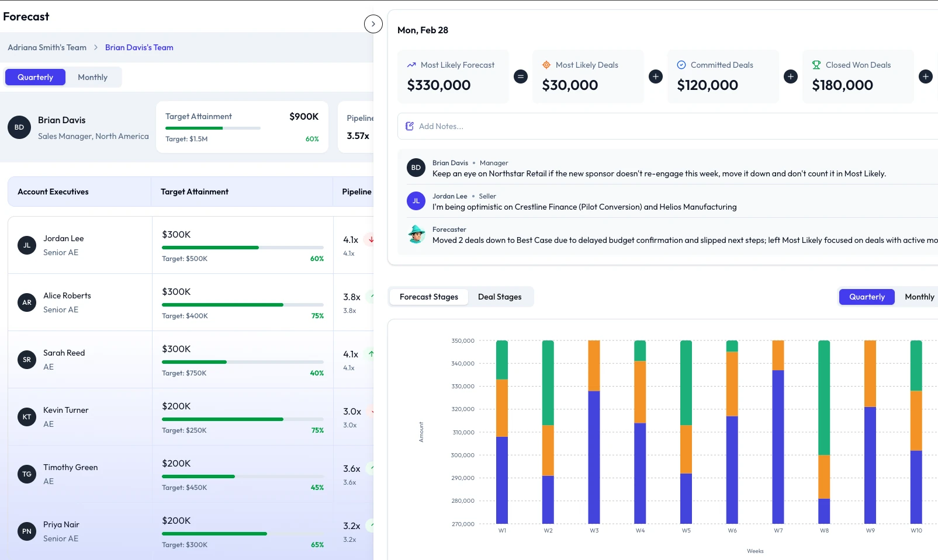Viewport: 938px width, 560px height.
Task: Switch to the Forecast Stages tab
Action: (429, 297)
